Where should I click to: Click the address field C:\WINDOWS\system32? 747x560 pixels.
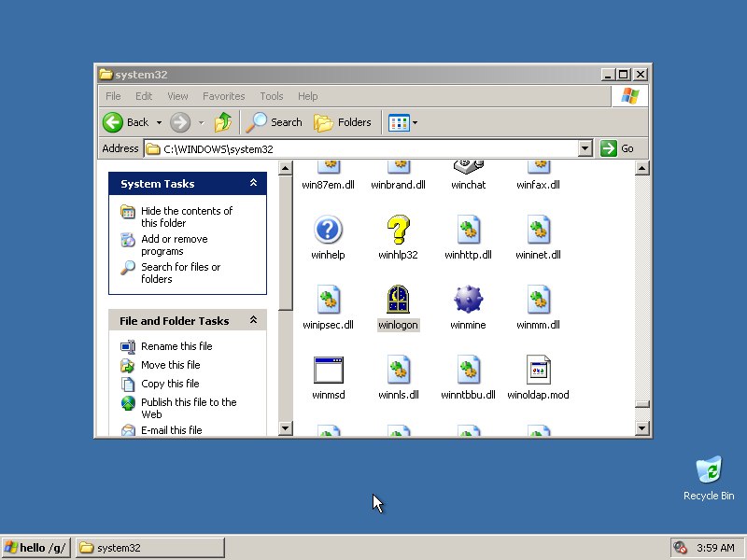pyautogui.click(x=362, y=149)
